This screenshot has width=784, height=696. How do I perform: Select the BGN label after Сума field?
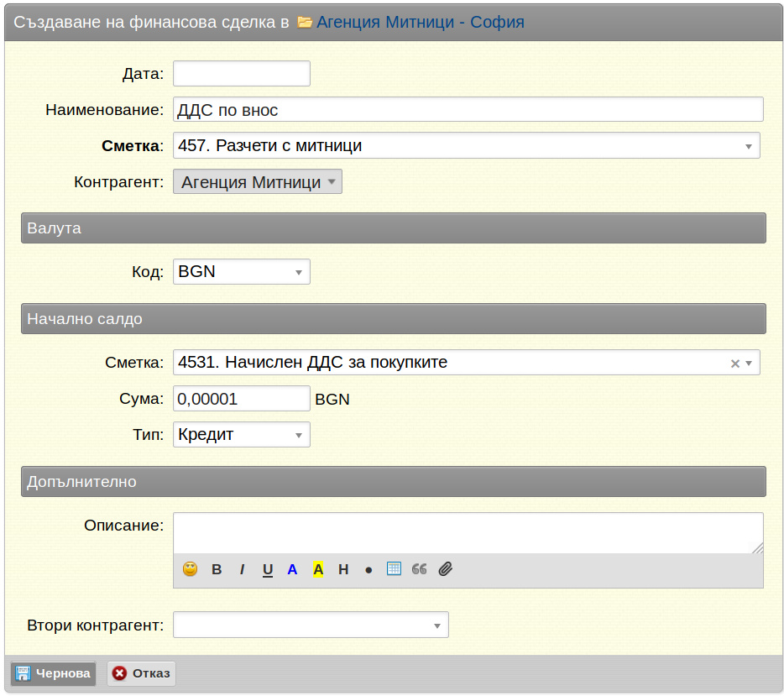click(332, 399)
